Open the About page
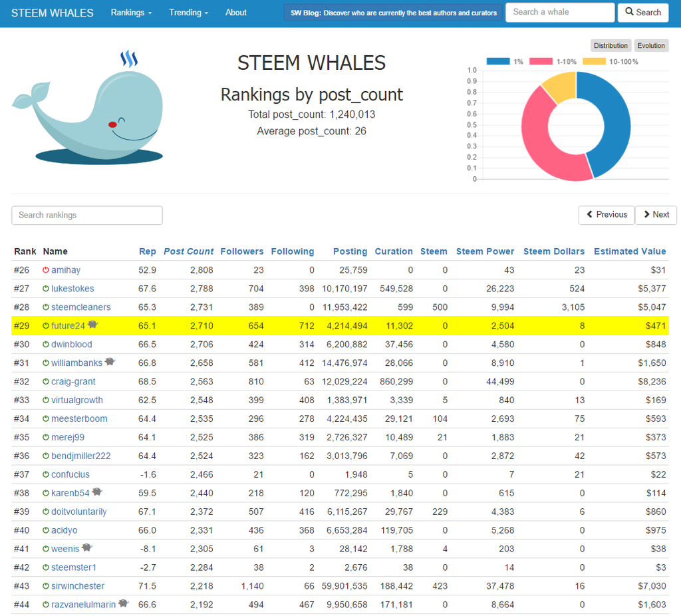Image resolution: width=681 pixels, height=616 pixels. 235,13
